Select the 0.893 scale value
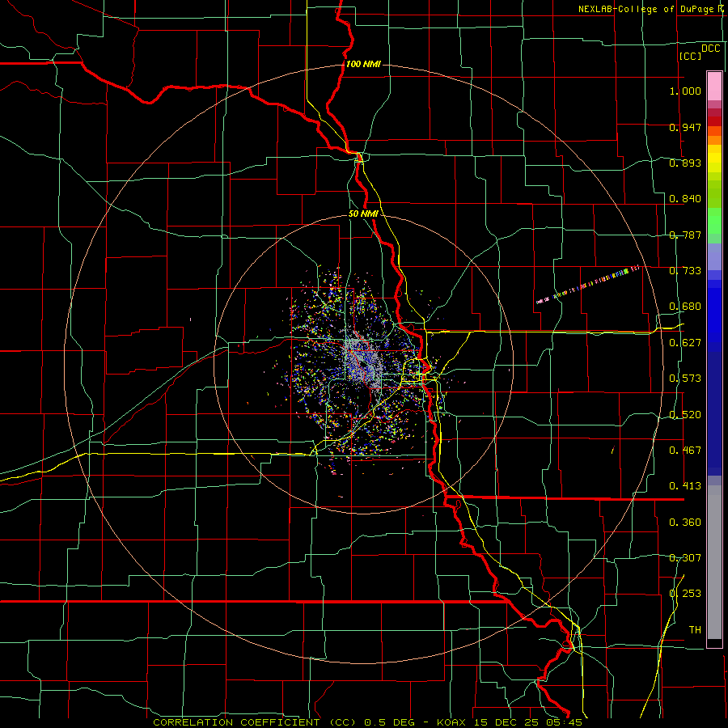This screenshot has height=728, width=728. (685, 163)
